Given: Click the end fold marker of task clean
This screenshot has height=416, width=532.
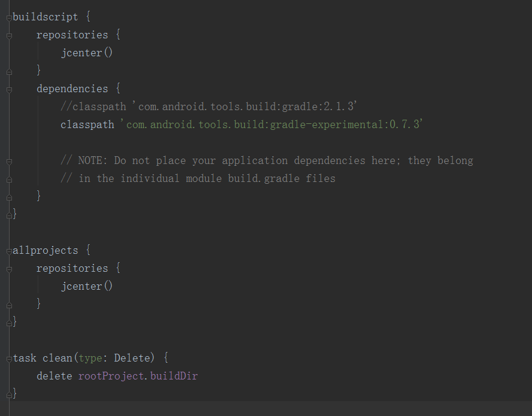Looking at the screenshot, I should coord(9,393).
